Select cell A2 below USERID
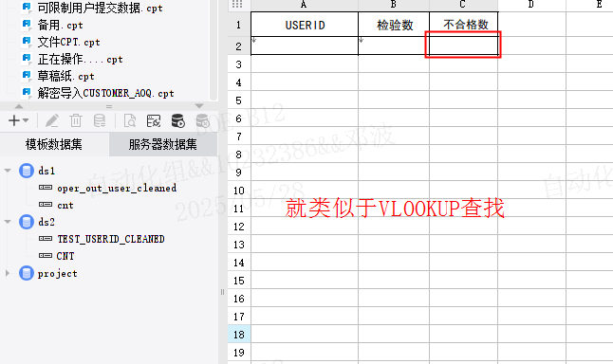Screen dimensions: 613x364 coord(305,45)
